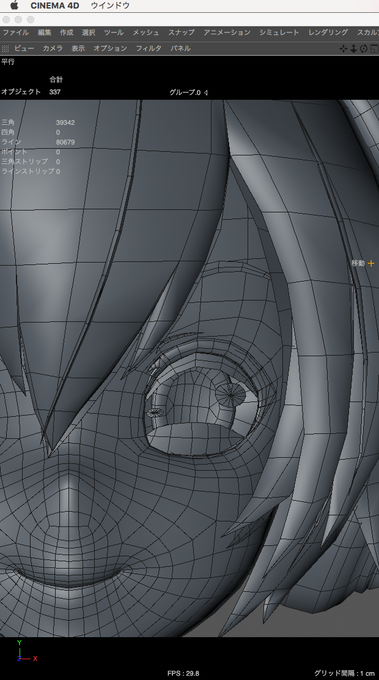
Task: Click the 四角 statistic label
Action: point(8,132)
